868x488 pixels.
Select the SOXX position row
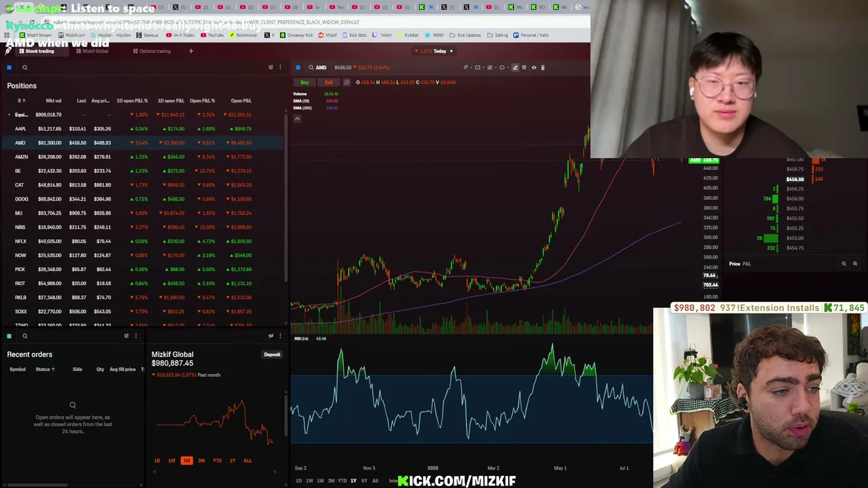142,312
